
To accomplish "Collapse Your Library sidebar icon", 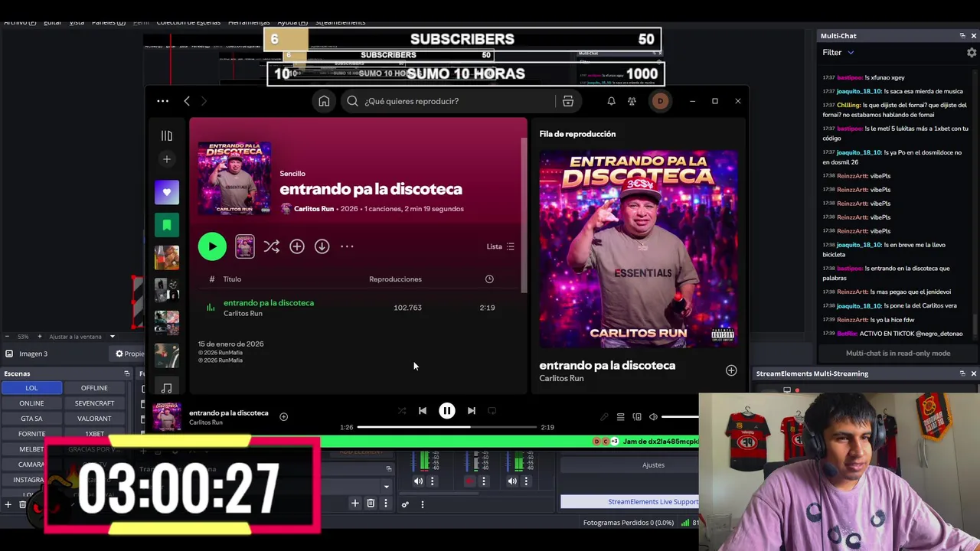I will tap(166, 135).
